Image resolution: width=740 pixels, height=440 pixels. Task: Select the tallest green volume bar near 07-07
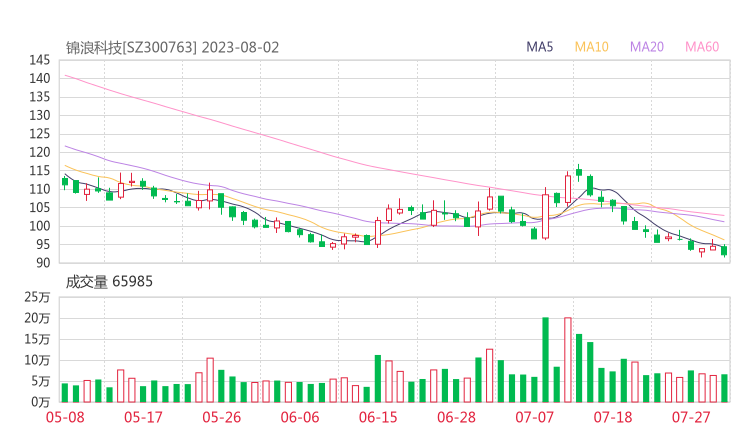click(x=546, y=360)
